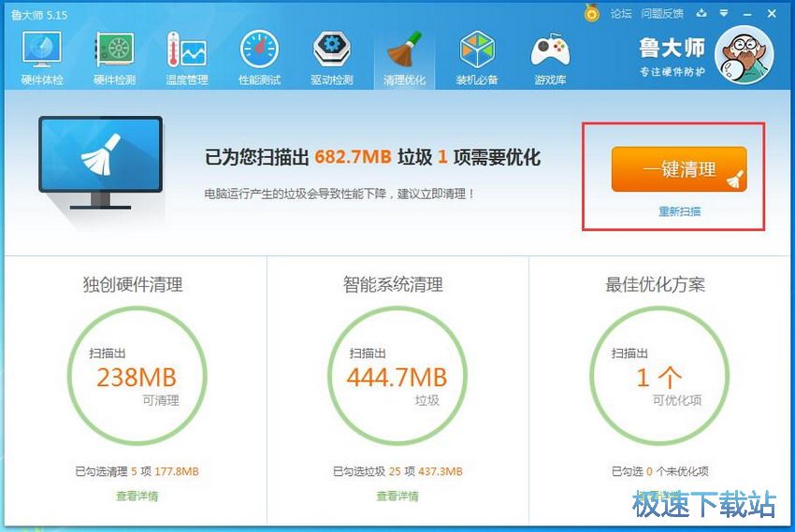Screen dimensions: 795x532
Task: Click the large monitor broom illustration
Action: click(x=100, y=162)
